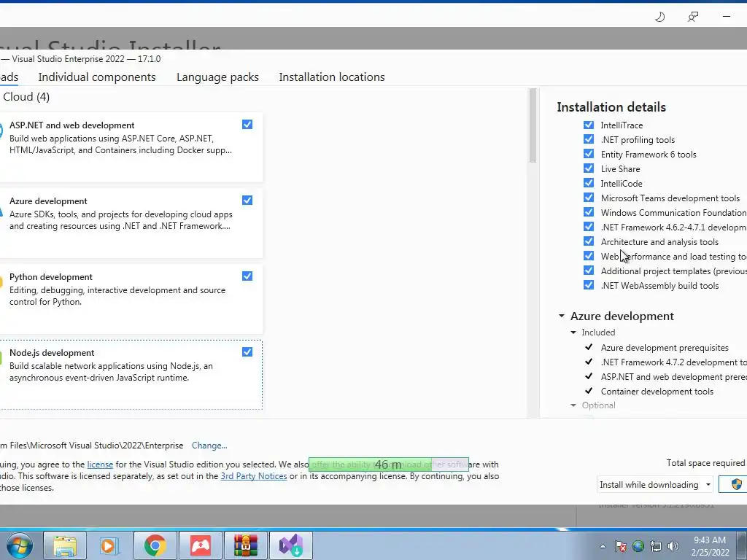
Task: Select Azure development prerequisites item
Action: point(665,348)
